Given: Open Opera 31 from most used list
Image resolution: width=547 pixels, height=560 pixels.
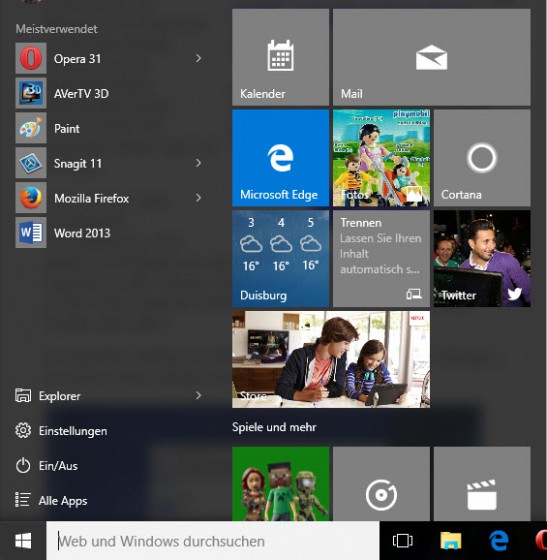Looking at the screenshot, I should (109, 58).
